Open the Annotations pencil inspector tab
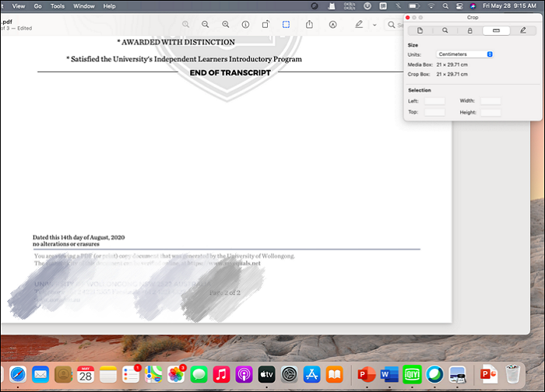The image size is (545, 392). (522, 30)
